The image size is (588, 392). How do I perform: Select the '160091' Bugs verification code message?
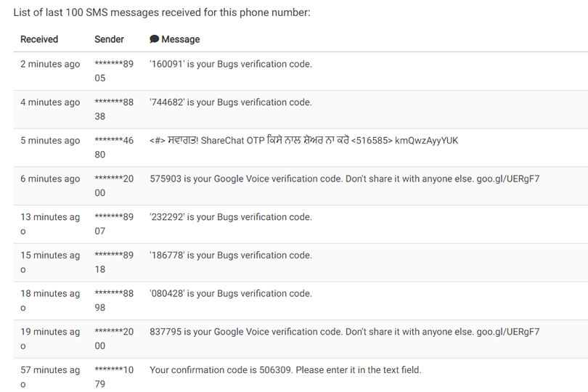pos(231,64)
